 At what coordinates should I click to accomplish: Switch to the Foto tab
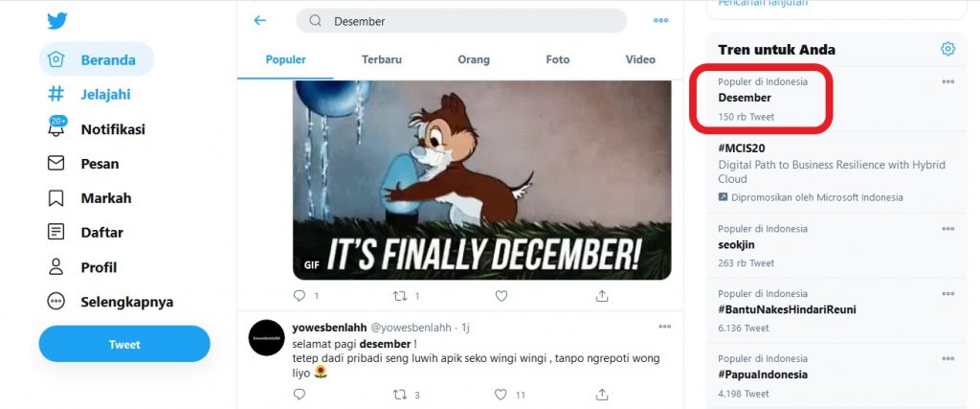557,59
